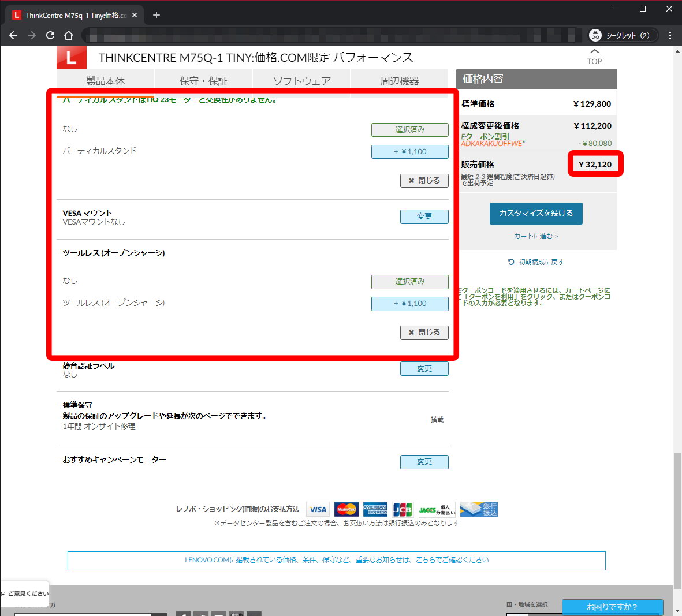This screenshot has height=616, width=682.
Task: Open the 周辺機器 tab
Action: pos(399,81)
